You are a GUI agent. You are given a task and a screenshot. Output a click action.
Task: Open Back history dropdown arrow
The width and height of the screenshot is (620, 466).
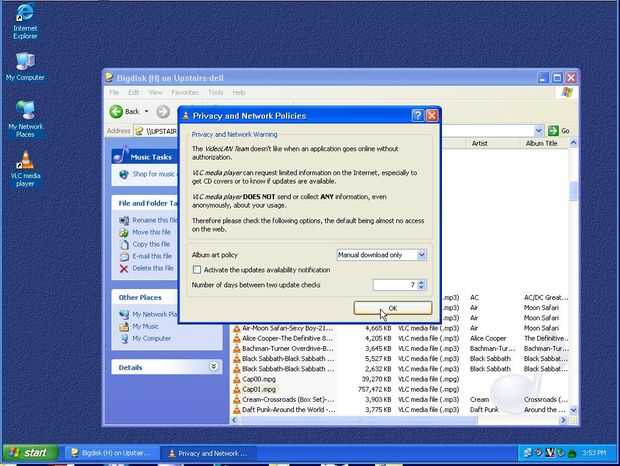[146, 111]
